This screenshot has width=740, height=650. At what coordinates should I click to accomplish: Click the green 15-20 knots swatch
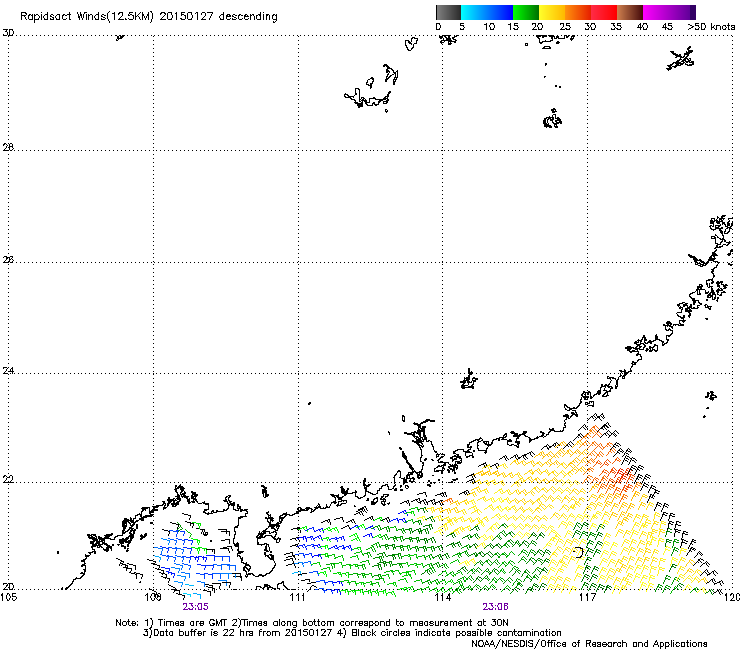[x=526, y=12]
